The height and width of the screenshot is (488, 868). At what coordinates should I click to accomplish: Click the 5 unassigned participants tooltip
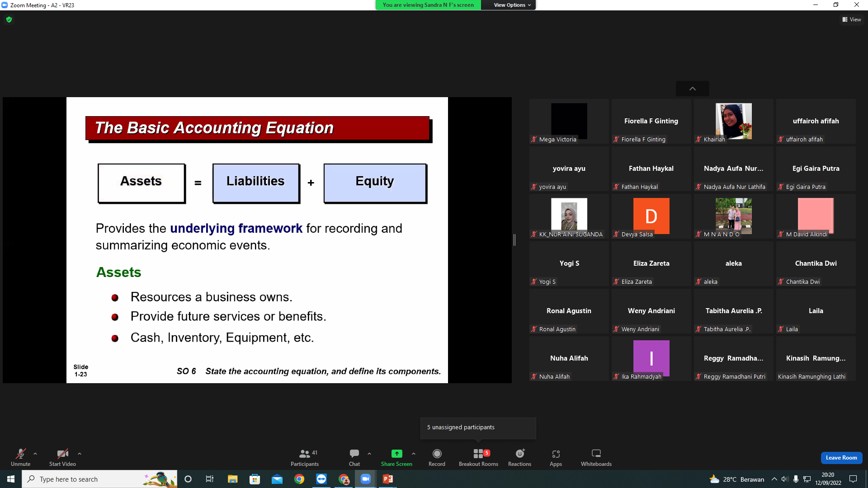coord(478,427)
